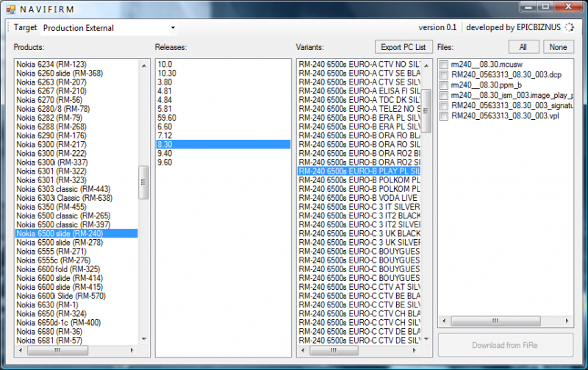Check the RM240_0563313_08.30_003.dcp checkbox
The height and width of the screenshot is (370, 588).
pyautogui.click(x=444, y=75)
